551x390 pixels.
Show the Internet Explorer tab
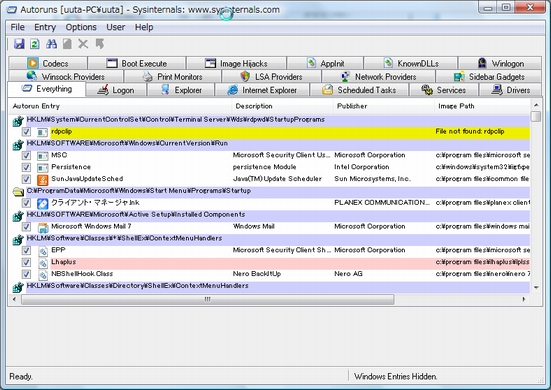click(x=262, y=90)
